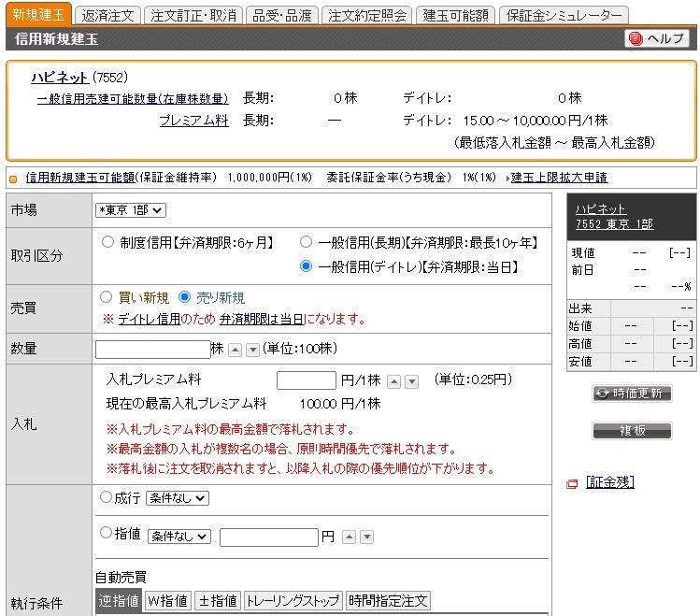Image resolution: width=700 pixels, height=616 pixels.
Task: Click the 時価更新 refresh button
Action: tap(632, 394)
